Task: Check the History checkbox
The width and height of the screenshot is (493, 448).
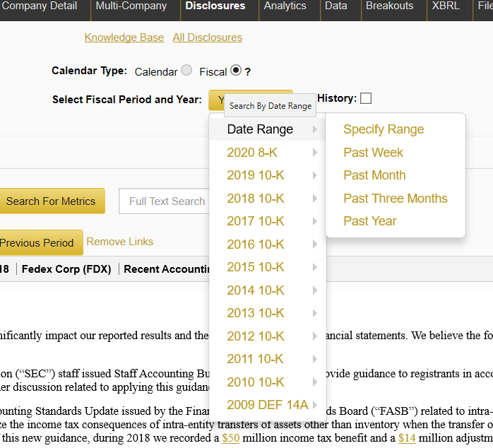Action: 365,98
